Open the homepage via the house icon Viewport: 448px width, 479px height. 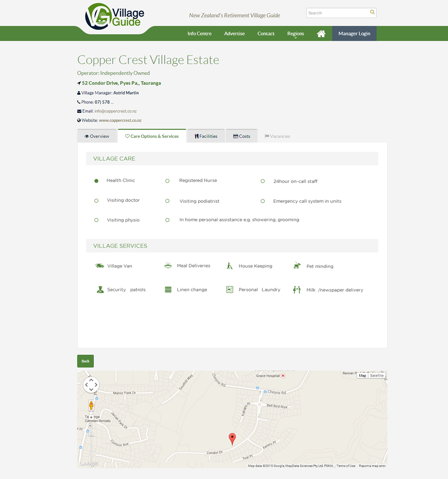[x=321, y=33]
